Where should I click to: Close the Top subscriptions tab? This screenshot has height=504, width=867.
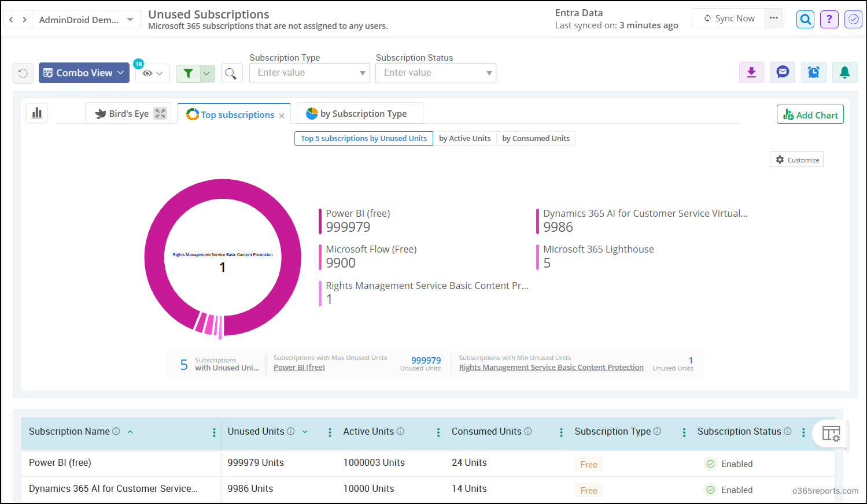pyautogui.click(x=282, y=116)
